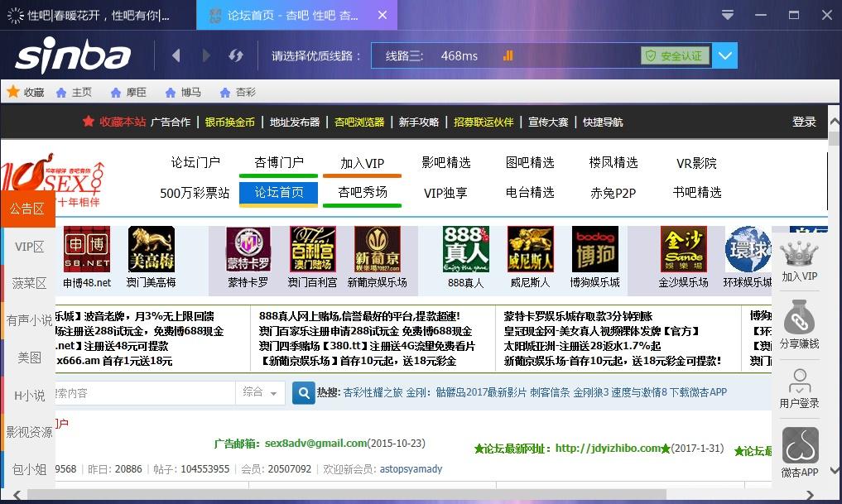
Task: Open the 银币换金币 link
Action: (230, 122)
